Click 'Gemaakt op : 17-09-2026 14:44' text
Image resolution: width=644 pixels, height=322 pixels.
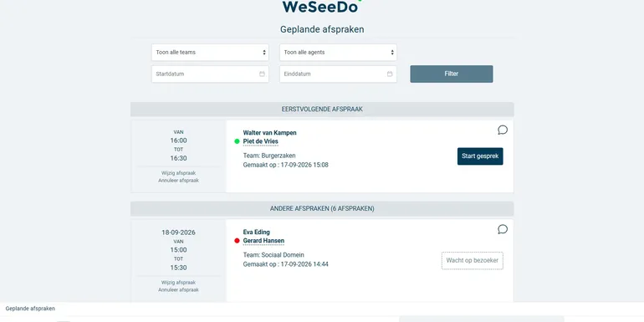pyautogui.click(x=286, y=264)
